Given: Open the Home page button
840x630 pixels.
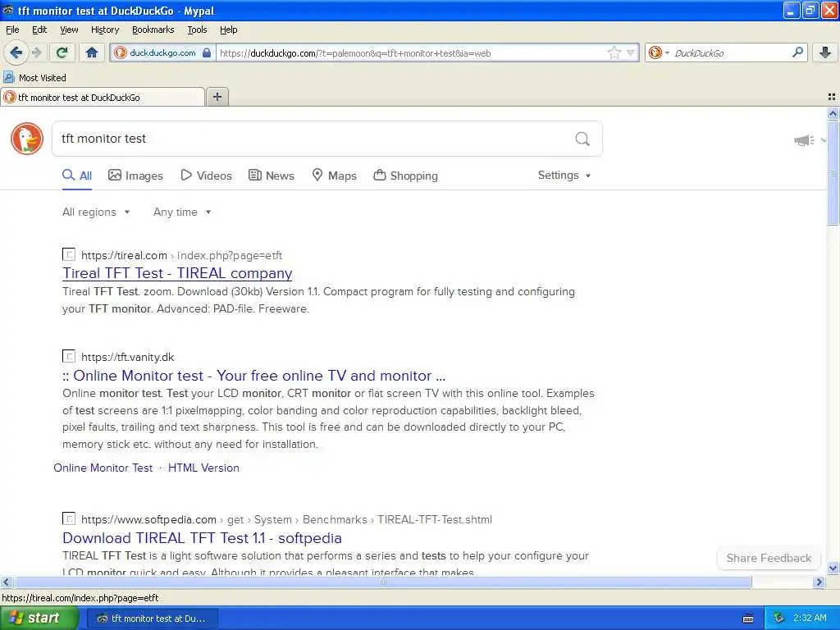Looking at the screenshot, I should pos(92,52).
